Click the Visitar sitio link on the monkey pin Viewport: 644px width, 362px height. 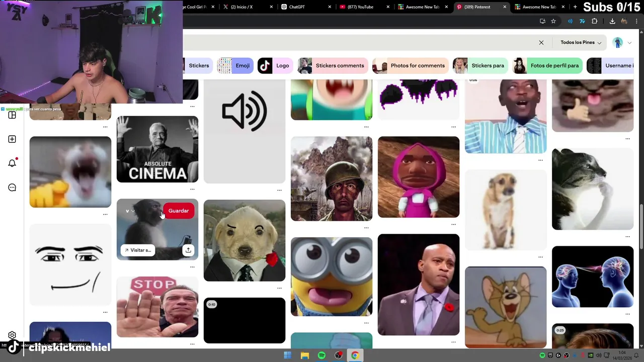point(137,250)
